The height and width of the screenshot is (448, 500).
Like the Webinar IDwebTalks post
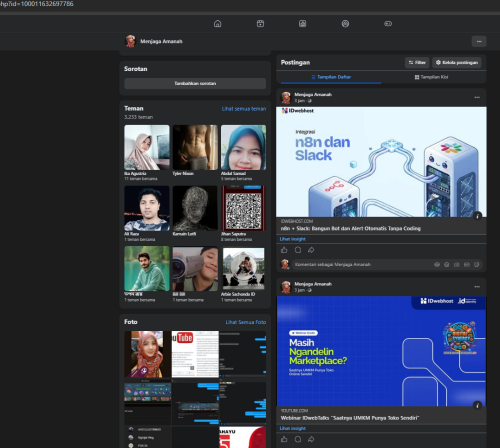coord(284,439)
